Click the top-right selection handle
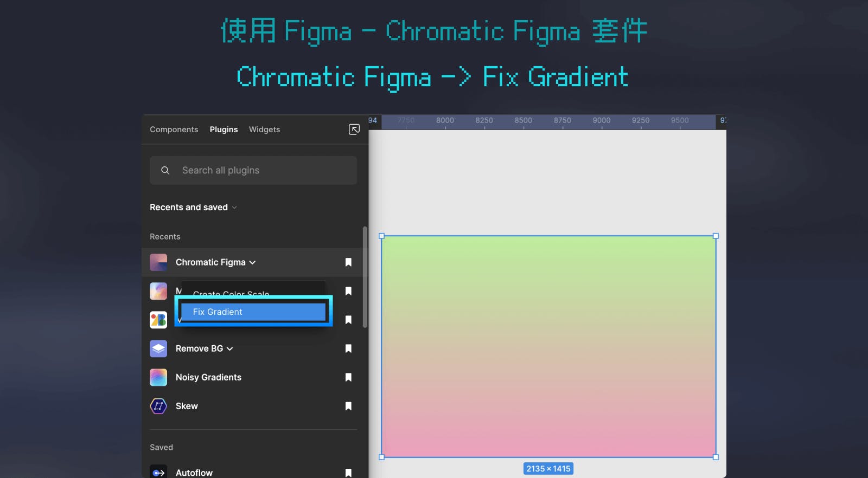The width and height of the screenshot is (868, 478). pos(716,236)
